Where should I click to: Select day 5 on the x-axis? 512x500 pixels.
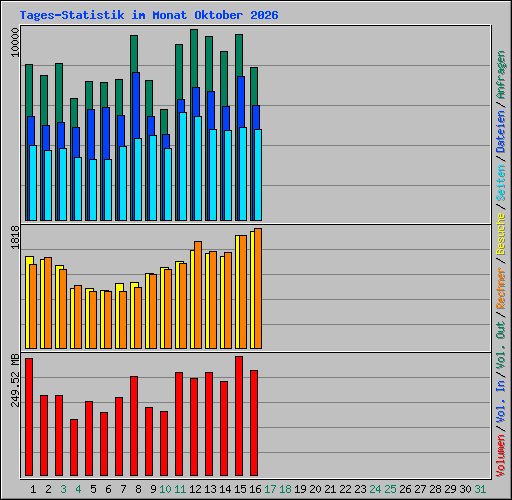click(93, 489)
